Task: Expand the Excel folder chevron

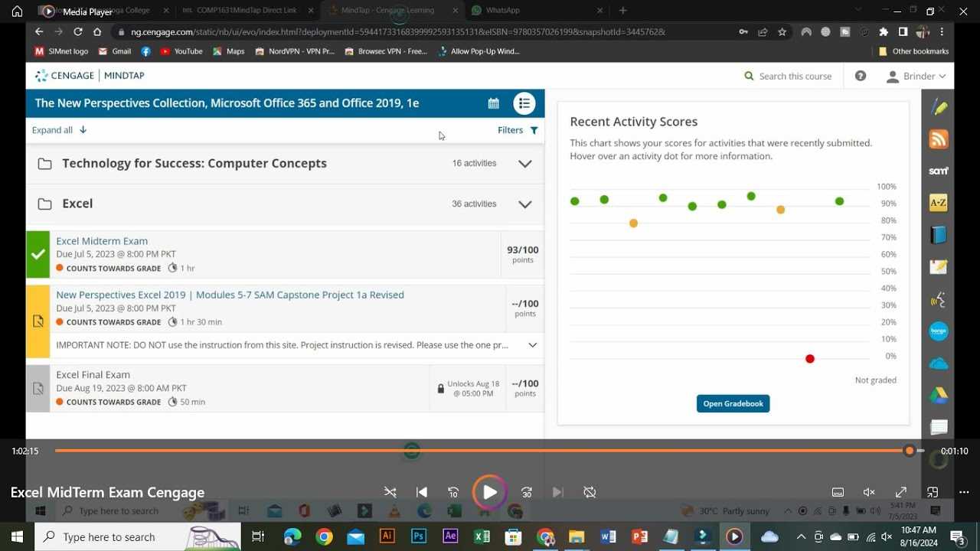Action: pyautogui.click(x=524, y=204)
